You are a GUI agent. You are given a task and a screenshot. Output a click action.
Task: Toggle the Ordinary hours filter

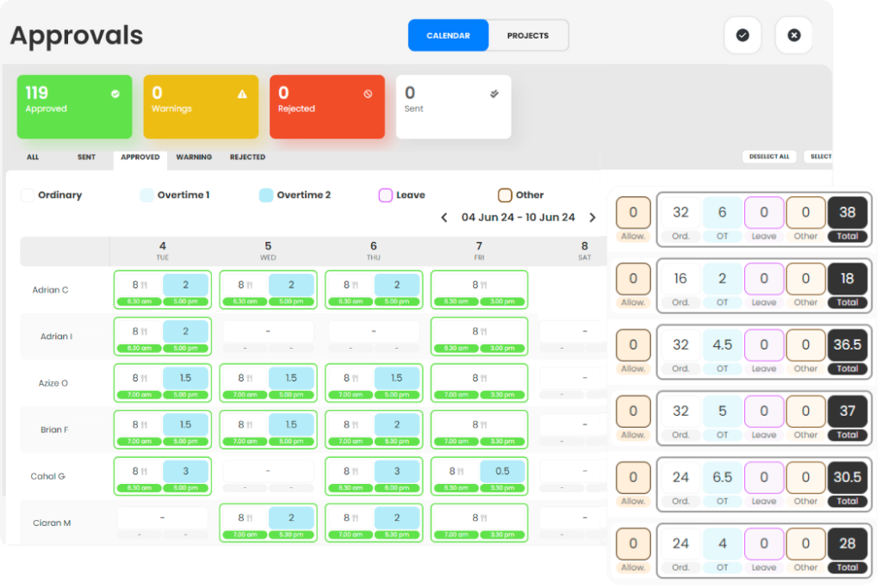(27, 195)
